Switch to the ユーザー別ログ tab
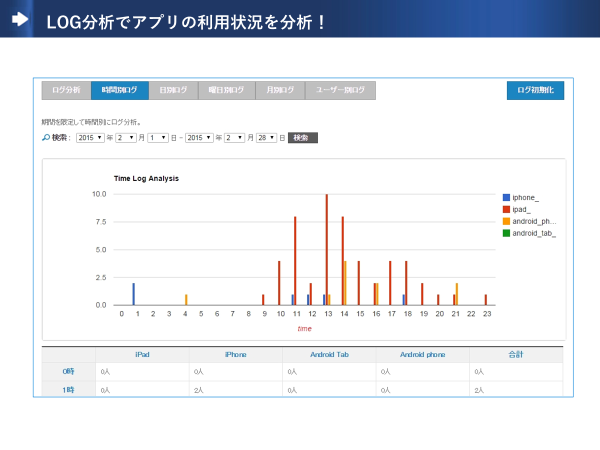Screen dimensions: 600x450 pos(340,90)
